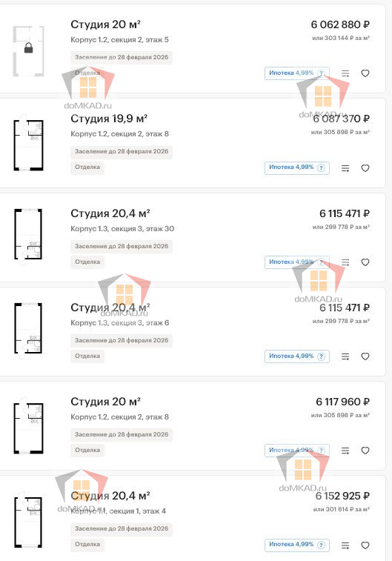The image size is (392, 561).
Task: Add the 6 152 925 ₽ studio to comparison
Action: coord(345,545)
